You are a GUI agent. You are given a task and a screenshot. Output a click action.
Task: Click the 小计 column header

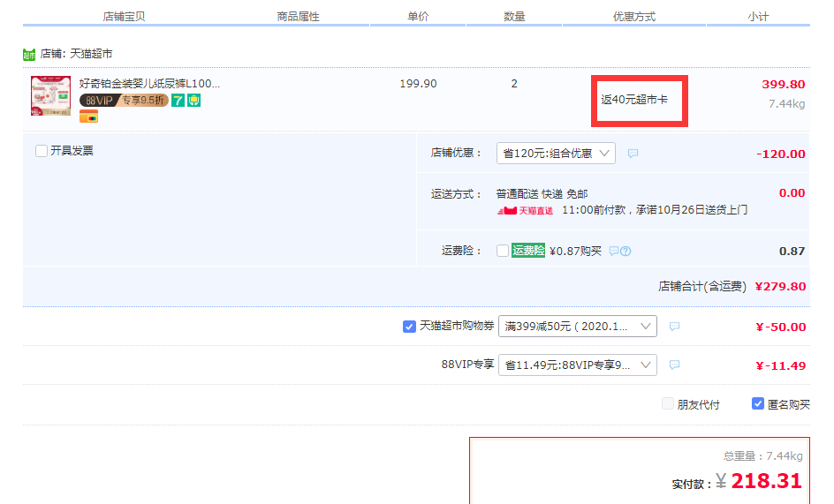758,17
